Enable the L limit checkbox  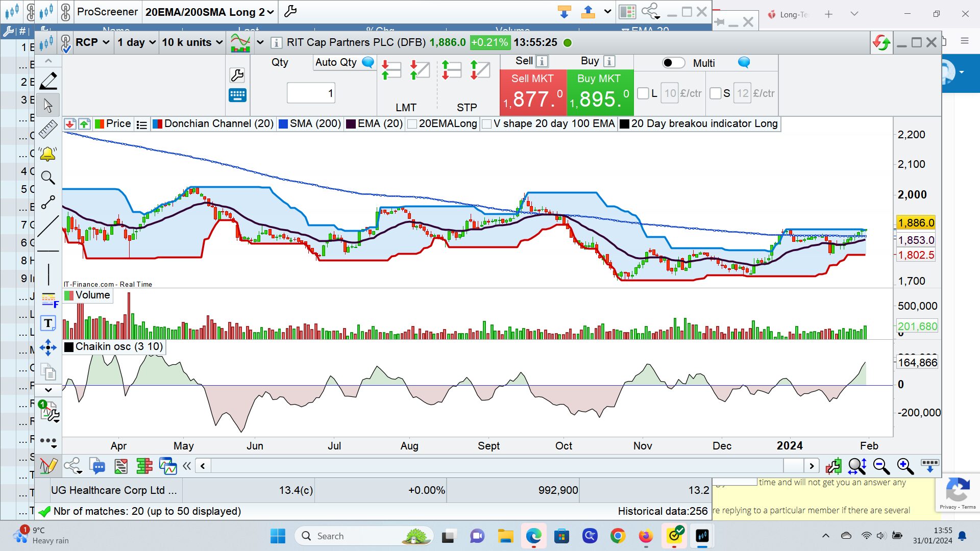pos(643,93)
